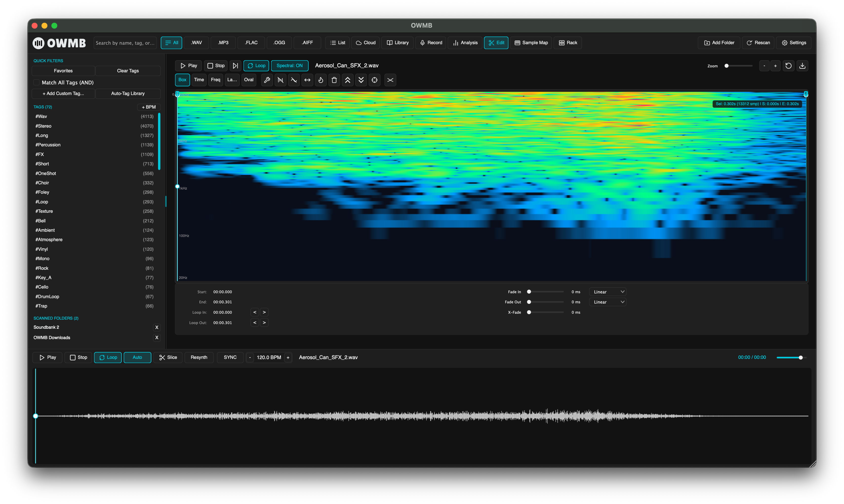
Task: Select the .FLAC format filter
Action: pyautogui.click(x=251, y=43)
